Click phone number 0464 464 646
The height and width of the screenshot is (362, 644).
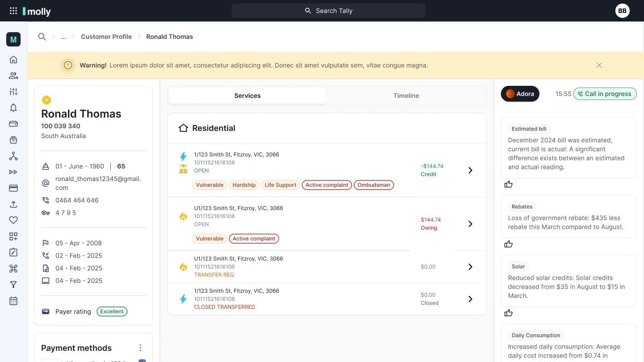(77, 200)
